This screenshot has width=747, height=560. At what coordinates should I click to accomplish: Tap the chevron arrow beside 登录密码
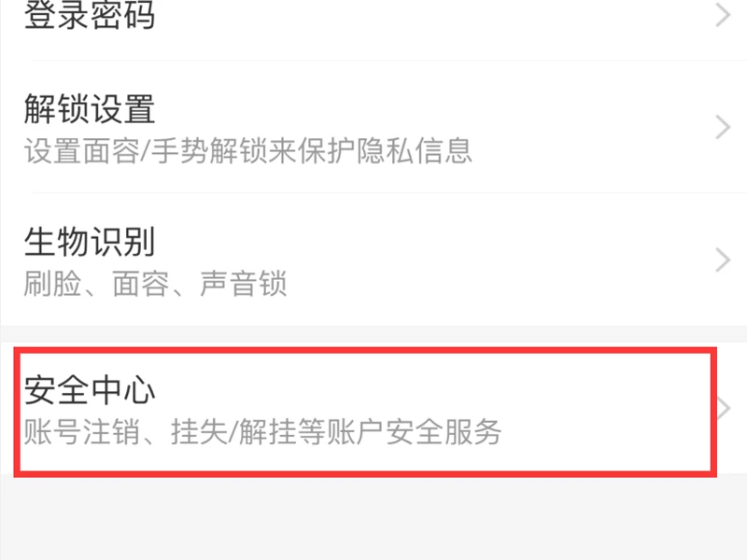(723, 14)
